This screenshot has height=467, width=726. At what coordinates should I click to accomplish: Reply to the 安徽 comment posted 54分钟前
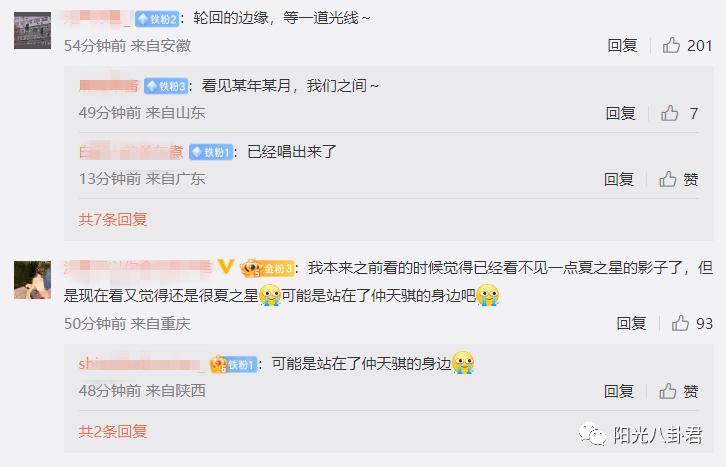[x=622, y=45]
